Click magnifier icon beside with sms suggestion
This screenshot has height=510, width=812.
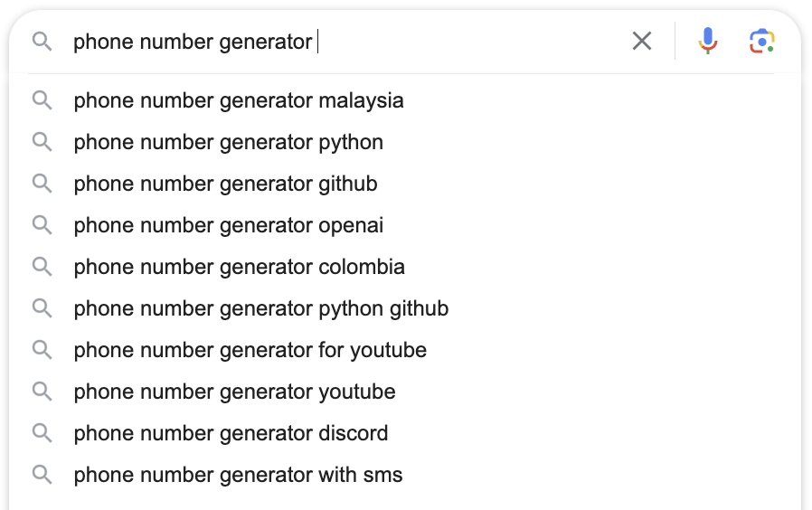pos(42,474)
